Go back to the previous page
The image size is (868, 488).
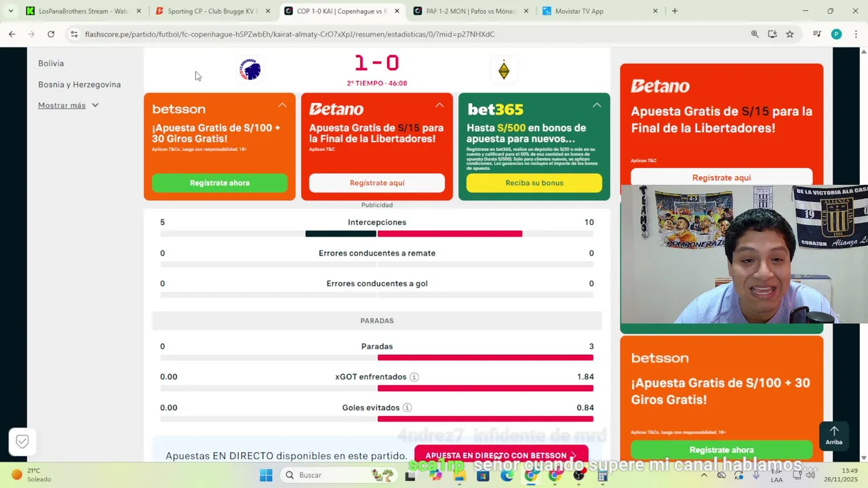[x=12, y=34]
